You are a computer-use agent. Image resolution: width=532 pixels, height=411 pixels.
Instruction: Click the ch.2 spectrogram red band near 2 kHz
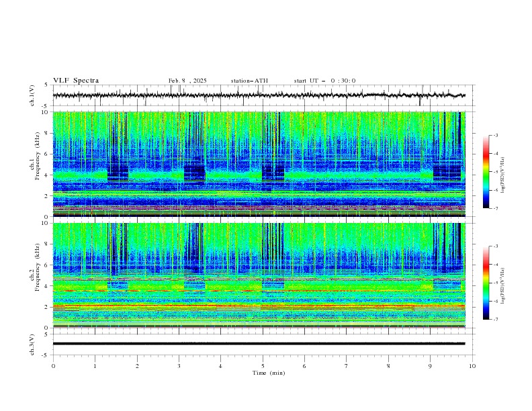[259, 306]
